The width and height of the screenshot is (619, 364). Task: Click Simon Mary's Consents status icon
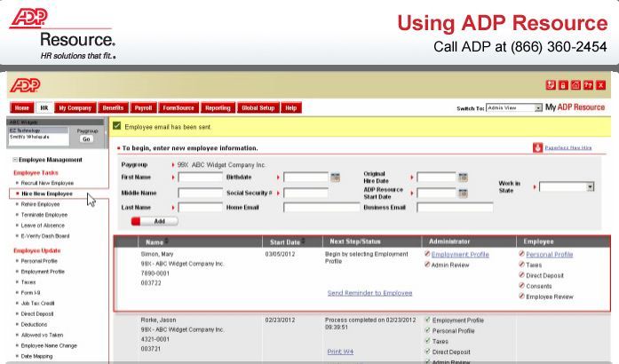tap(521, 286)
